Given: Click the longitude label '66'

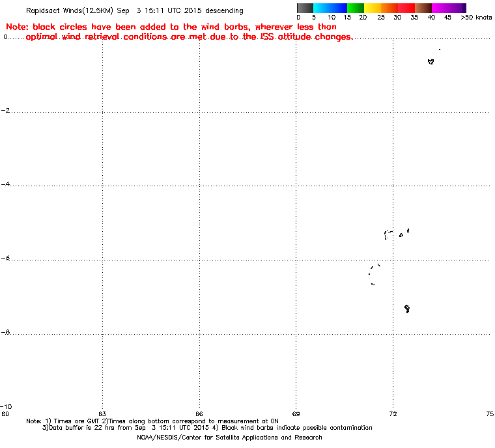Looking at the screenshot, I should (199, 414).
